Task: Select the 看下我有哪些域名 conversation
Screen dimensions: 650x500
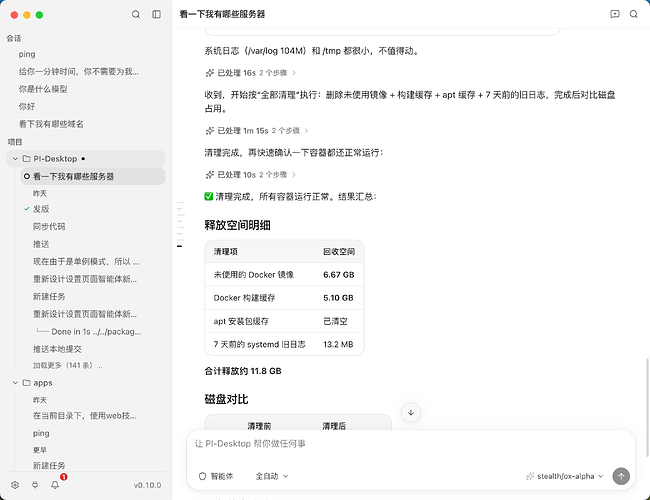Action: click(51, 124)
